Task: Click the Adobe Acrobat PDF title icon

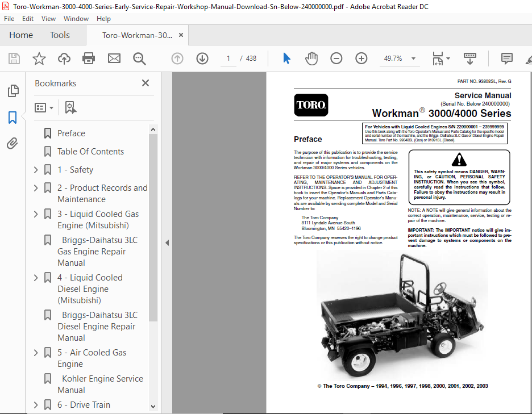Action: [6, 6]
